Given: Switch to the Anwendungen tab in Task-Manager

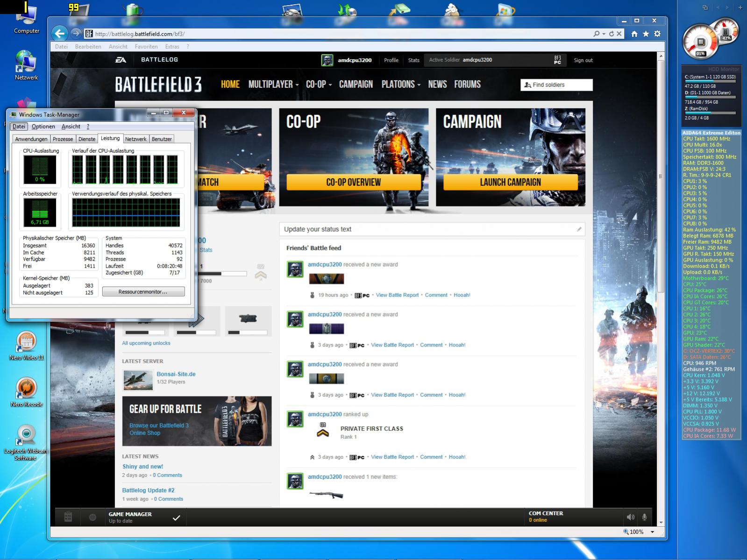Looking at the screenshot, I should 31,139.
